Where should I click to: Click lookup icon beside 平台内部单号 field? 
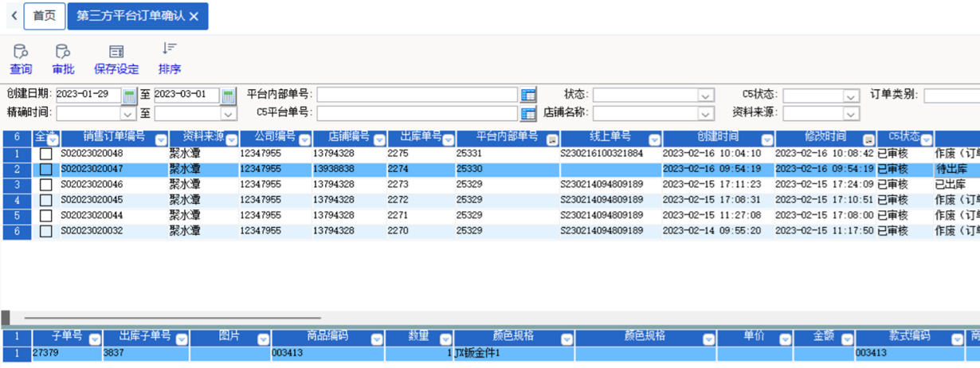(x=528, y=96)
